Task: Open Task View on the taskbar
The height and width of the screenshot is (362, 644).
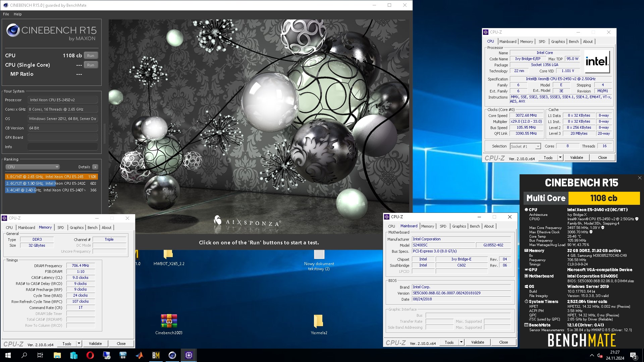Action: tap(40, 355)
